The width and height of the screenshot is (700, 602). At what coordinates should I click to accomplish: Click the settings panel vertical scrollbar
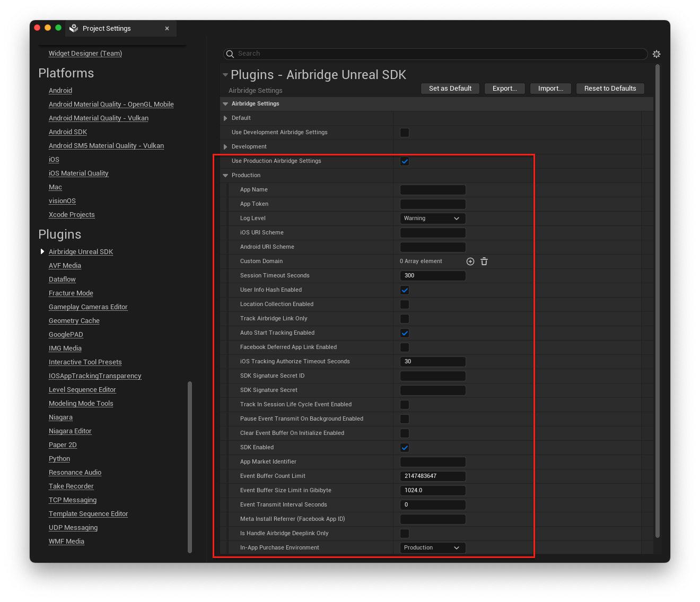pyautogui.click(x=658, y=301)
